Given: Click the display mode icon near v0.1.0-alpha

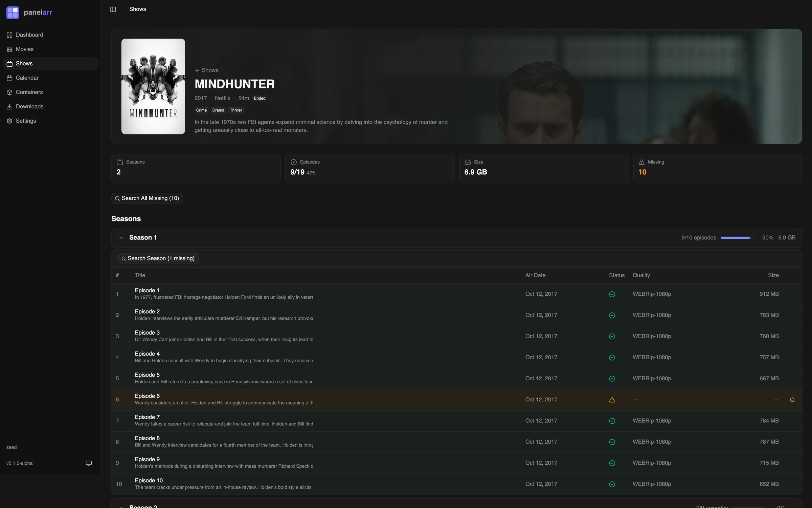Looking at the screenshot, I should click(89, 463).
